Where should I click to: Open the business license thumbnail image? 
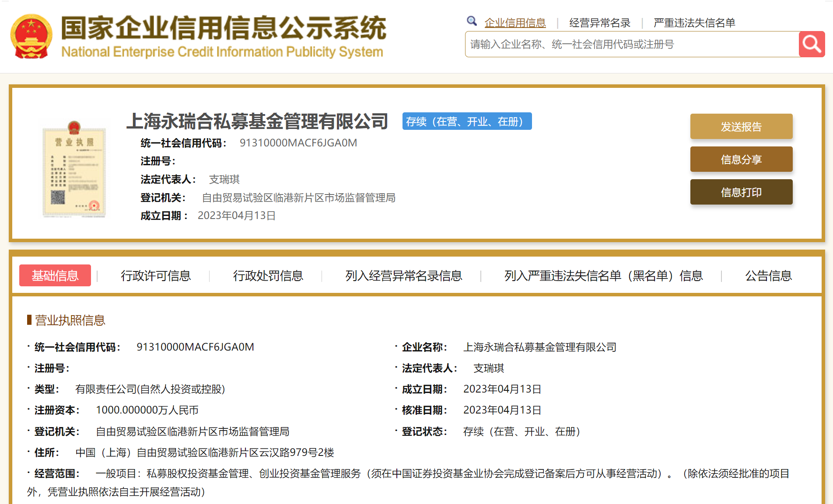pyautogui.click(x=74, y=169)
